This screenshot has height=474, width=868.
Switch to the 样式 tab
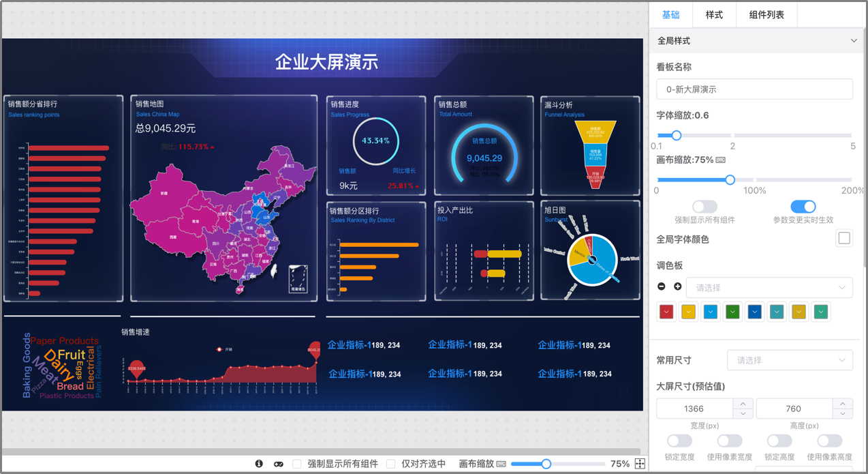click(714, 14)
